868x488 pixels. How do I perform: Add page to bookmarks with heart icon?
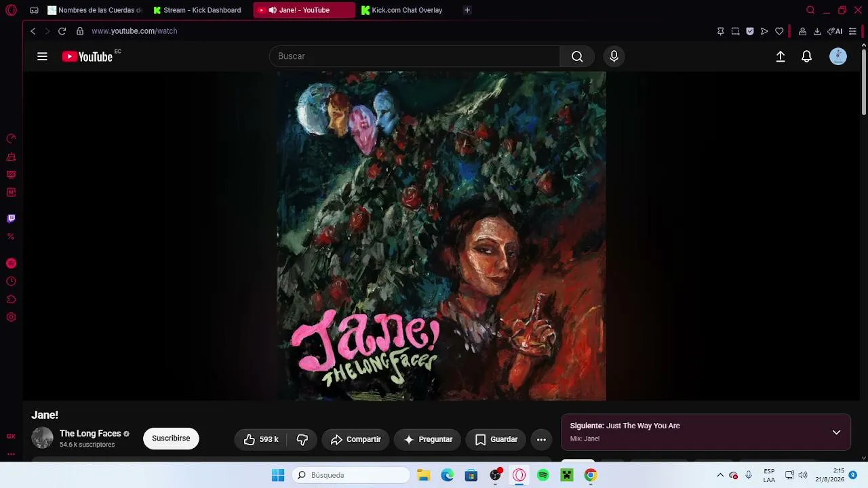coord(779,31)
